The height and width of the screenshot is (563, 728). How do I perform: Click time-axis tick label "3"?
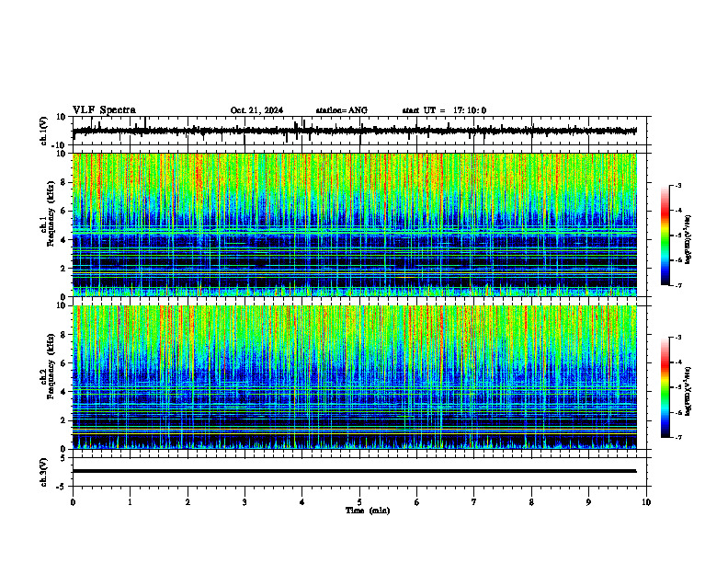(245, 502)
